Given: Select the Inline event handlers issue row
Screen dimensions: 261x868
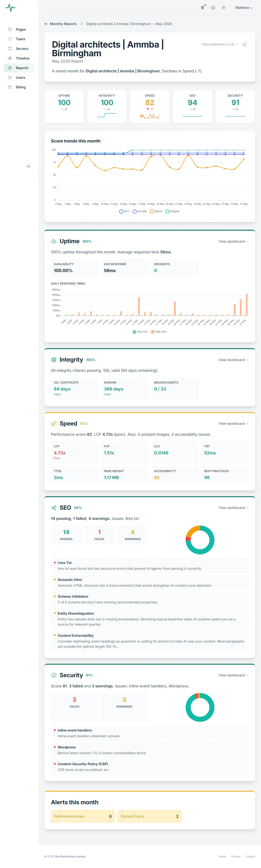Looking at the screenshot, I should click(149, 733).
